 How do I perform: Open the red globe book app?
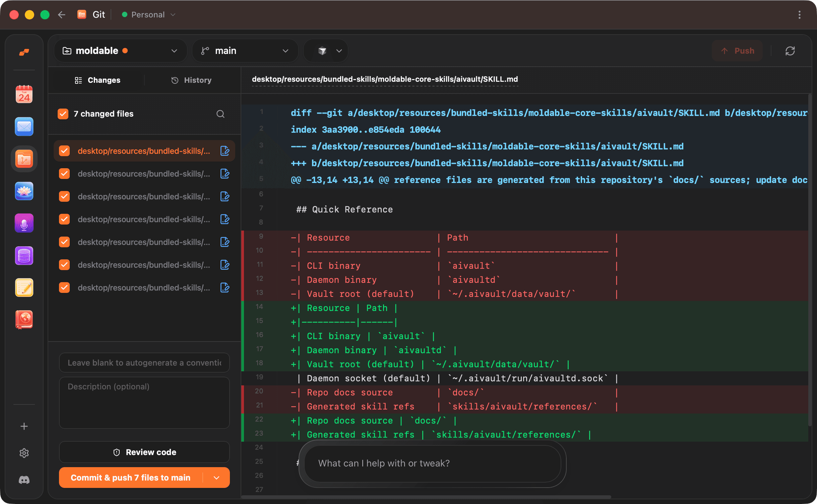pos(24,320)
